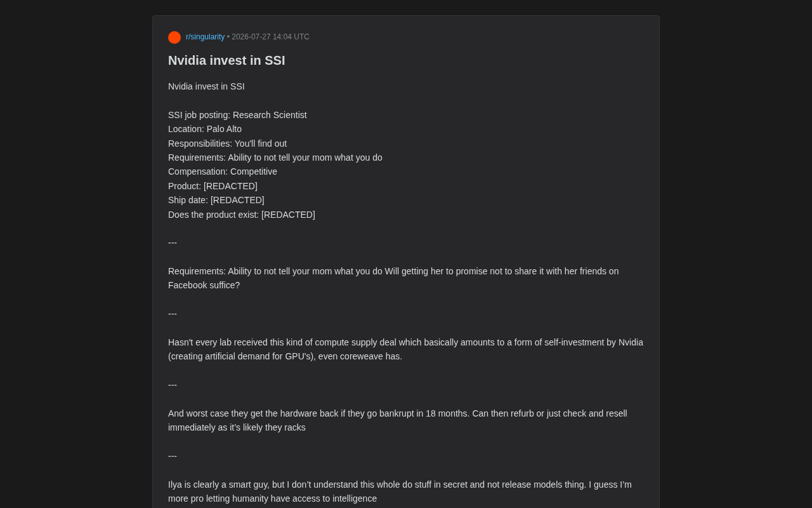
Task: Click 'Does the product exist: [REDACTED]' line
Action: pyautogui.click(x=242, y=215)
